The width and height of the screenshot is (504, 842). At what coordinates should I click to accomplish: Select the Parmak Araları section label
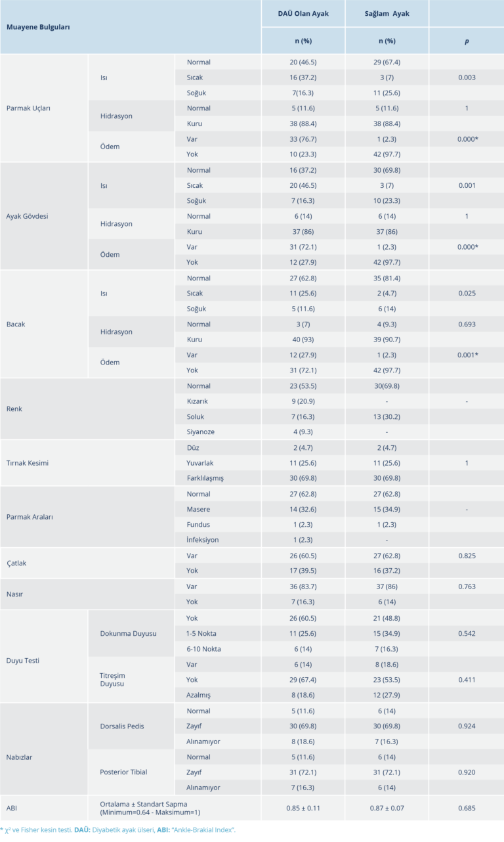[30, 517]
